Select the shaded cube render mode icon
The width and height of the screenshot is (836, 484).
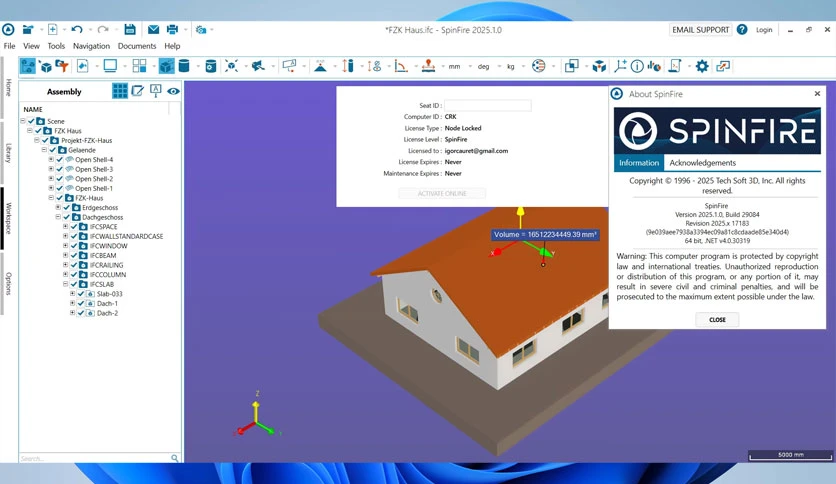(x=166, y=66)
